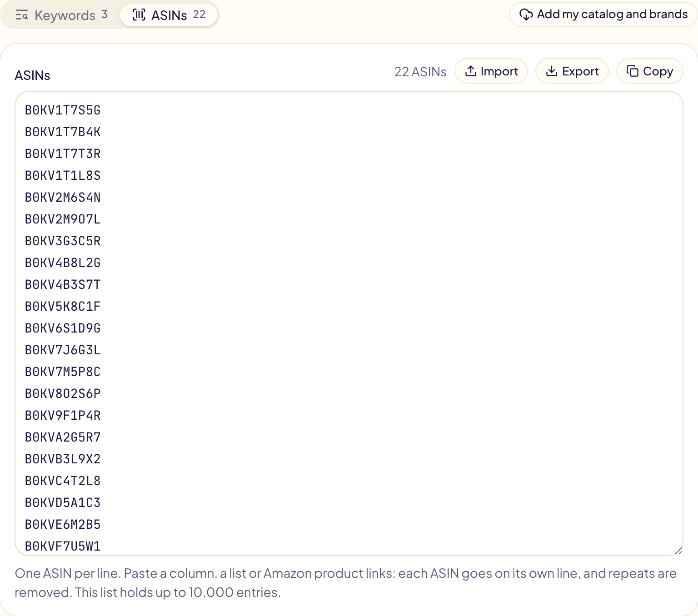Click the Import button
This screenshot has height=616, width=698.
pyautogui.click(x=491, y=71)
